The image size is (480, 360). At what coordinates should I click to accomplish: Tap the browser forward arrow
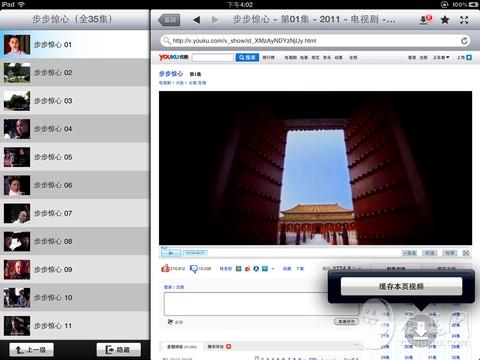click(x=215, y=20)
